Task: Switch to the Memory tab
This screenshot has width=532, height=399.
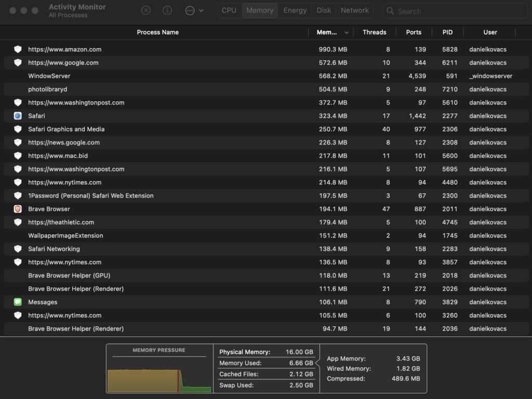Action: click(x=260, y=10)
